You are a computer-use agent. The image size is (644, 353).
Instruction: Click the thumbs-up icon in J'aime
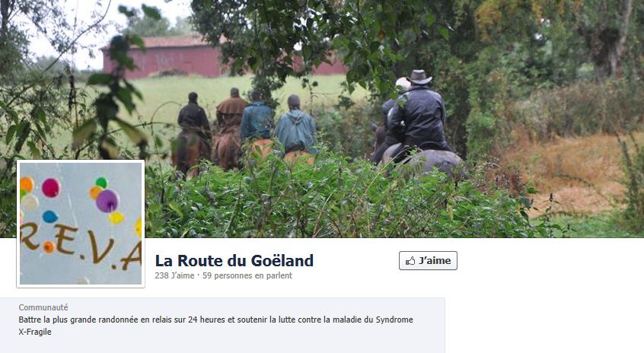coord(410,261)
